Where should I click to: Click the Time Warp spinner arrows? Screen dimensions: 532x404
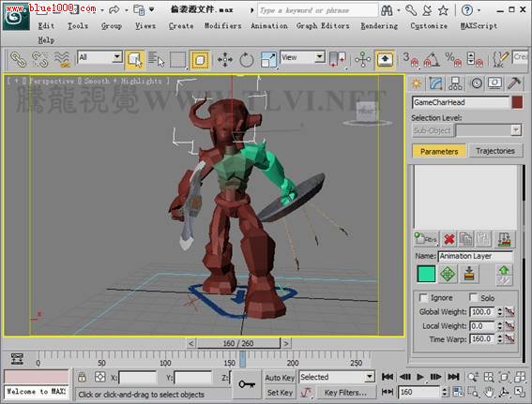click(x=500, y=339)
